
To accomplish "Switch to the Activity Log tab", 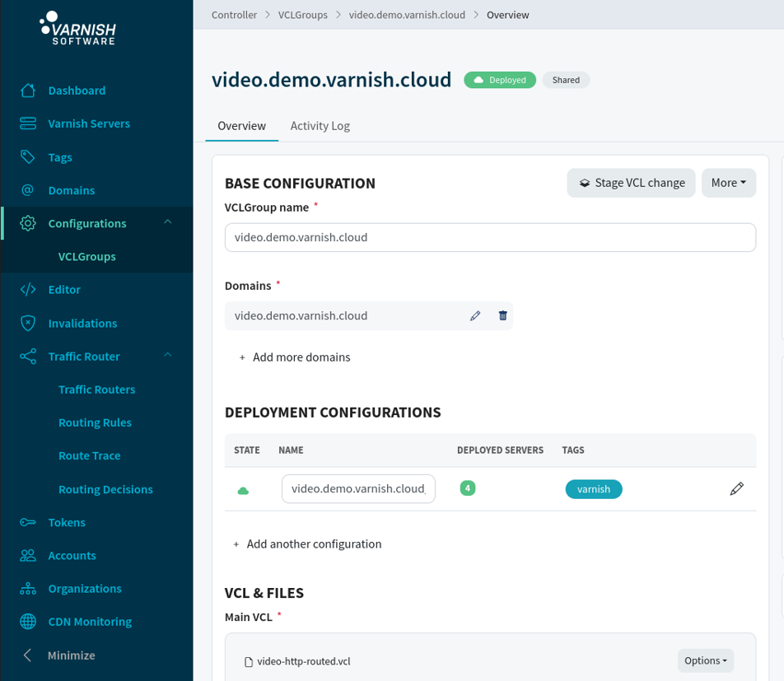I will pos(320,126).
